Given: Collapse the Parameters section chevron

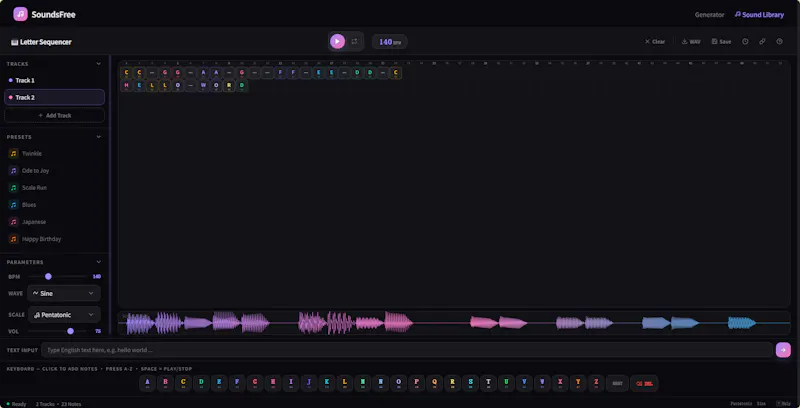Looking at the screenshot, I should (x=98, y=262).
